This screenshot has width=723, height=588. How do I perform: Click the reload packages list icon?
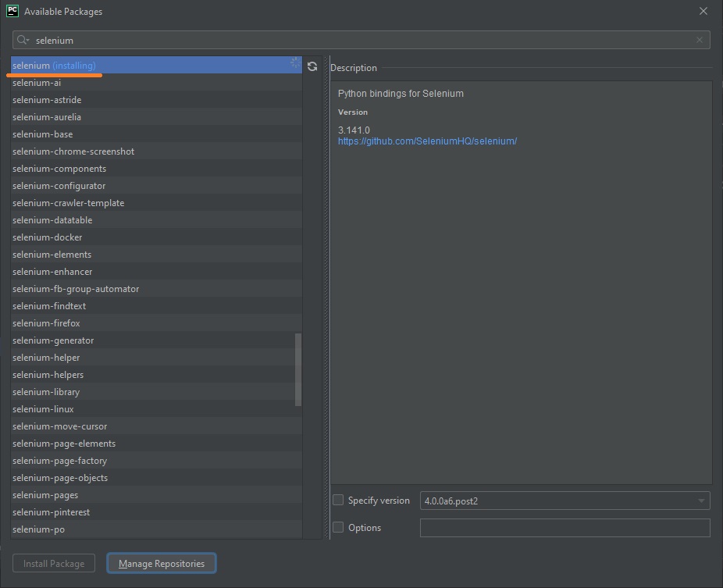(x=312, y=66)
